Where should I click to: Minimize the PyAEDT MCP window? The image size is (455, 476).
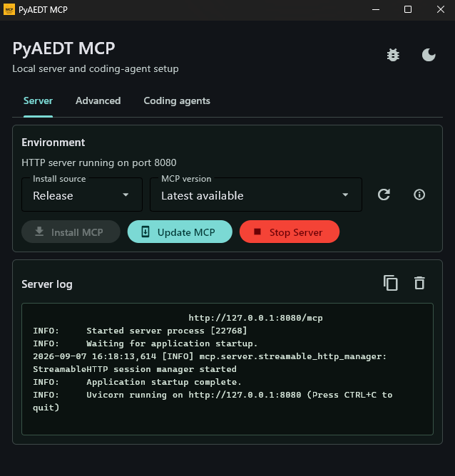point(376,10)
